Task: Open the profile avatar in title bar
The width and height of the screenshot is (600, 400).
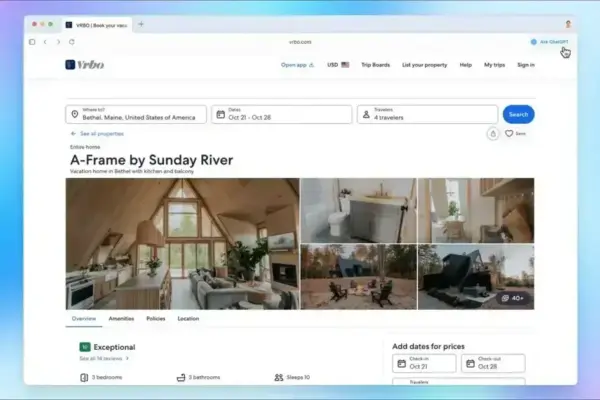Action: tap(568, 24)
